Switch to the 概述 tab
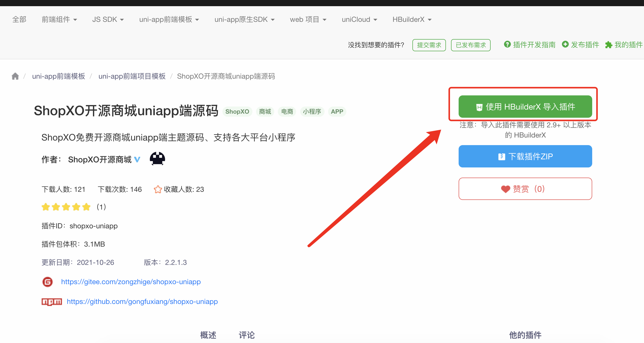 pos(208,335)
